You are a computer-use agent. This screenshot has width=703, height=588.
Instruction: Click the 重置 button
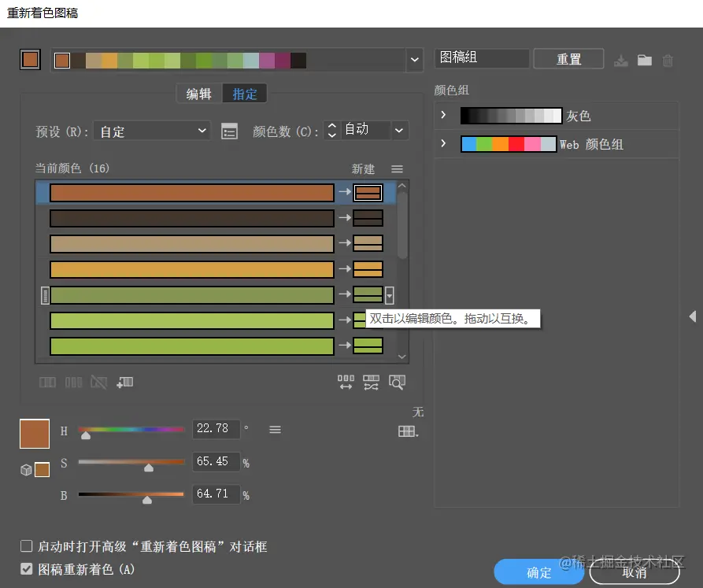[x=568, y=59]
